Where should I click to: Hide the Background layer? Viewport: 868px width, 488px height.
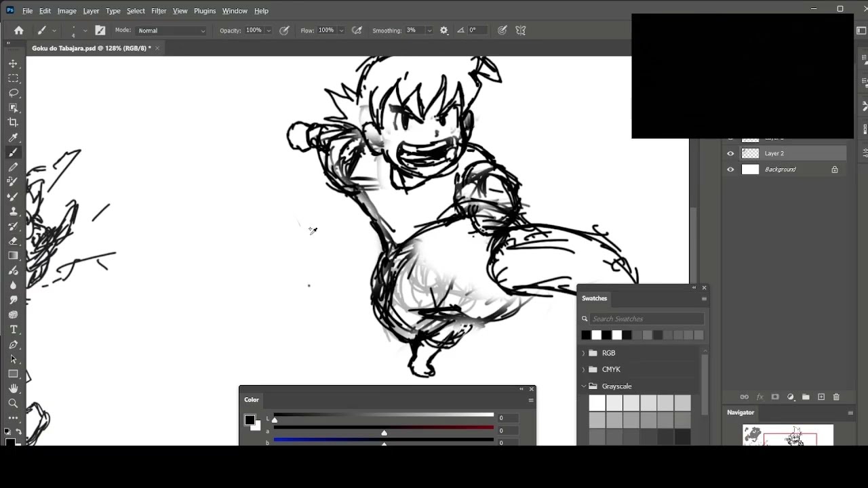730,169
